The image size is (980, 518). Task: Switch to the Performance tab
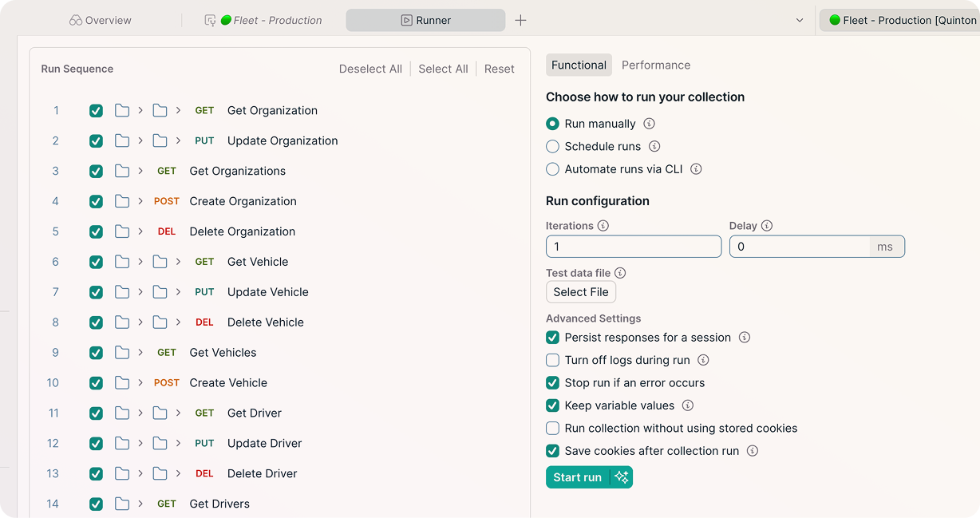(656, 65)
